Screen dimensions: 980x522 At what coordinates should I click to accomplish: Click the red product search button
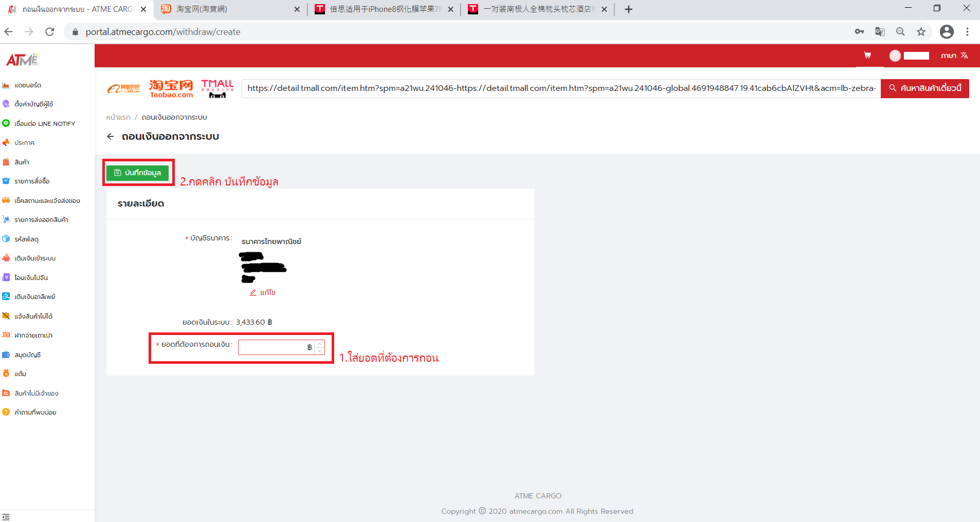click(924, 88)
